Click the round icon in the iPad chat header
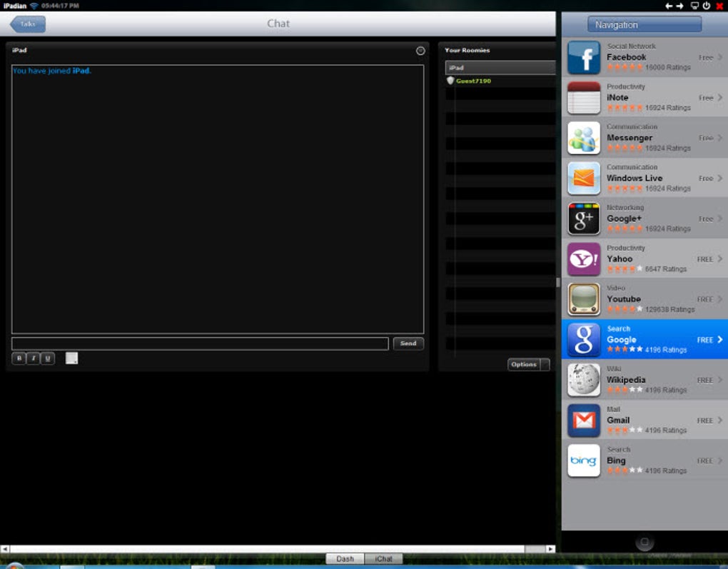 (420, 51)
